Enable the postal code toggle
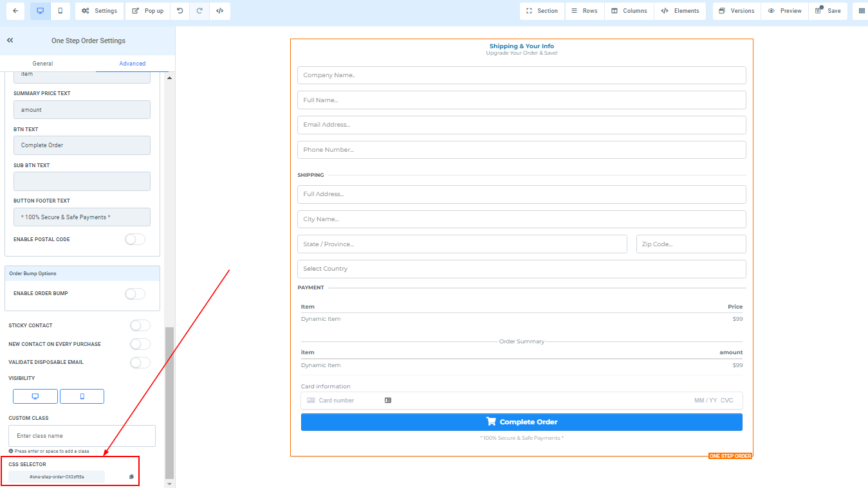This screenshot has height=488, width=868. pyautogui.click(x=134, y=239)
